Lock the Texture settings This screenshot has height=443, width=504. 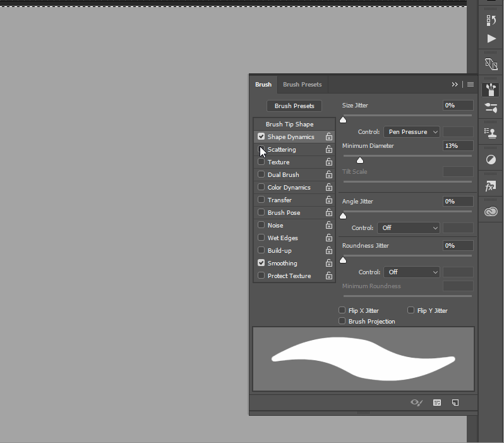pos(329,162)
